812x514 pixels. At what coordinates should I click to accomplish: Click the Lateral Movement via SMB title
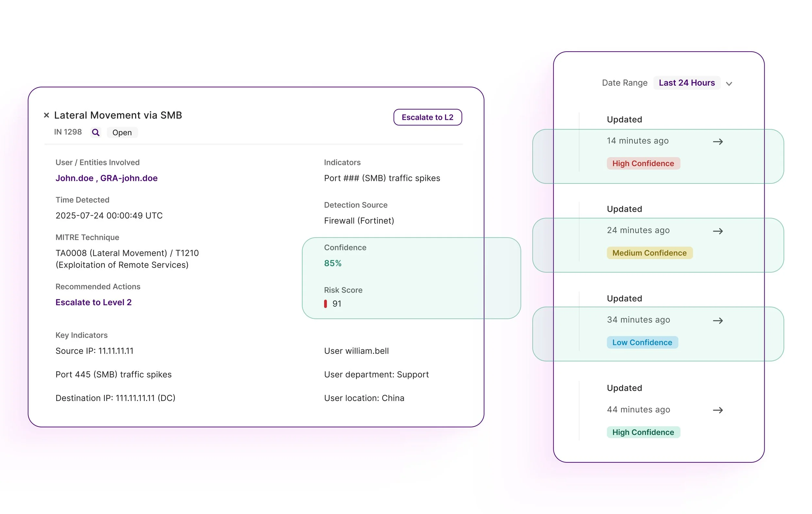tap(118, 115)
